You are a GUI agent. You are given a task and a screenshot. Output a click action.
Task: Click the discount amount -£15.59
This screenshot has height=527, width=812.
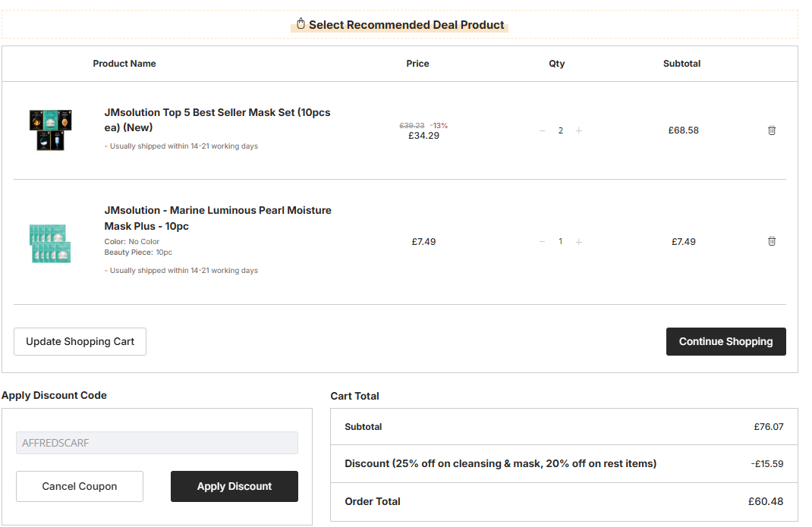(x=767, y=464)
